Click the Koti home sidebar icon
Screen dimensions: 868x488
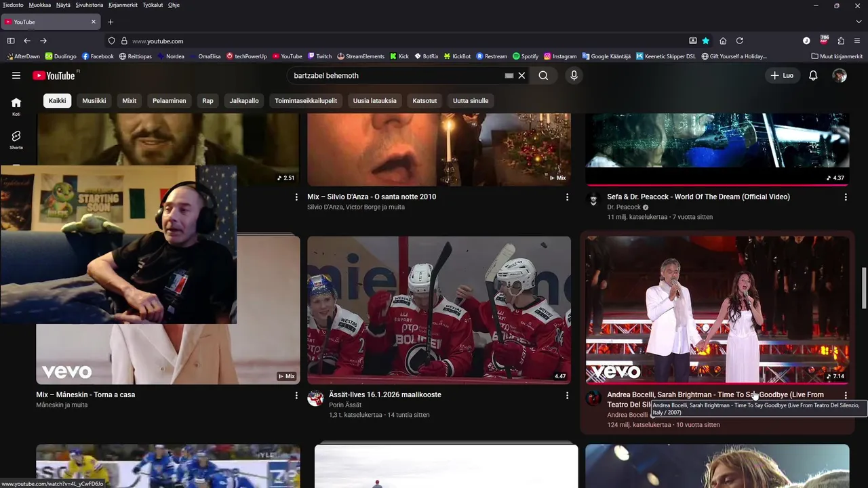pyautogui.click(x=16, y=106)
